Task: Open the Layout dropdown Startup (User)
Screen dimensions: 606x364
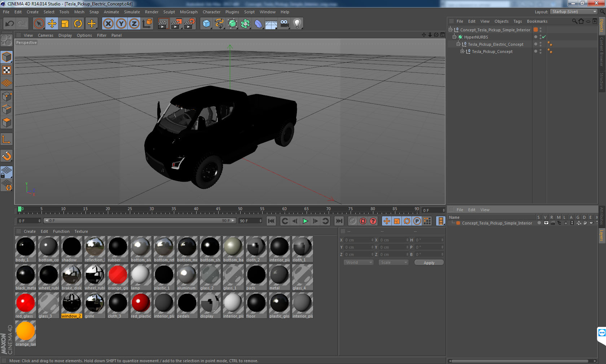Action: point(574,12)
